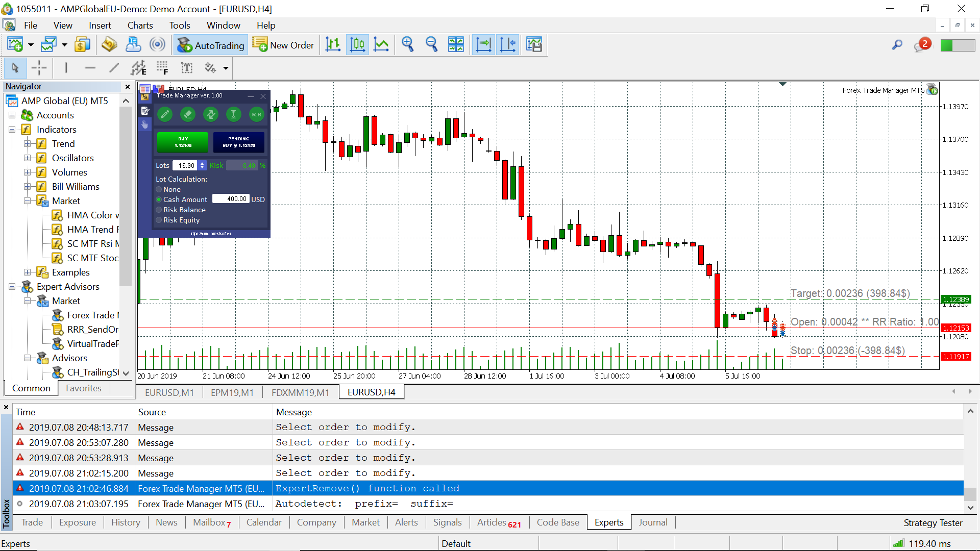Click the R:R round button in Trade Manager
The width and height of the screenshot is (980, 551).
[x=256, y=114]
